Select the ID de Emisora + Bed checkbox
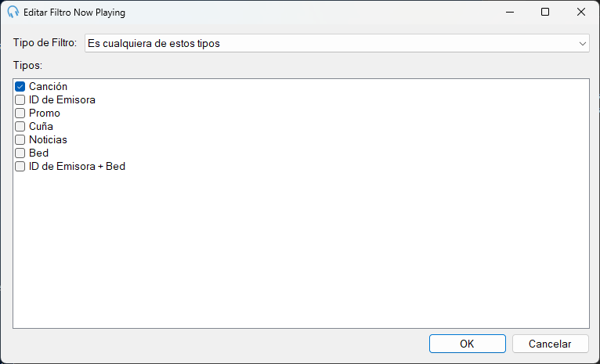 tap(20, 166)
